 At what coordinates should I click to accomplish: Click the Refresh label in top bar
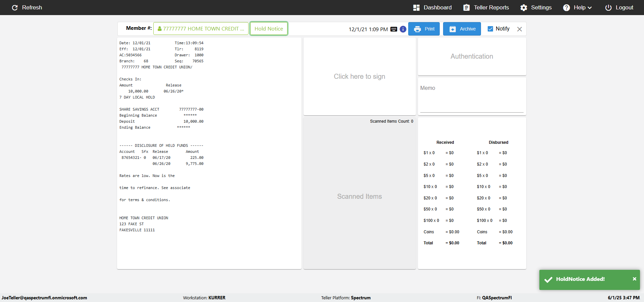pyautogui.click(x=32, y=7)
